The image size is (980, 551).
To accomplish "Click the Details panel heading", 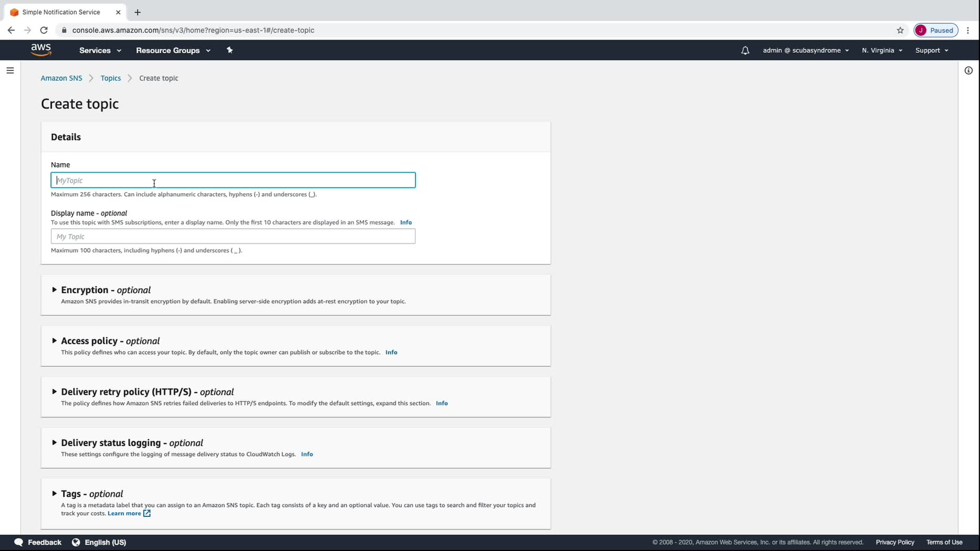I will (66, 137).
